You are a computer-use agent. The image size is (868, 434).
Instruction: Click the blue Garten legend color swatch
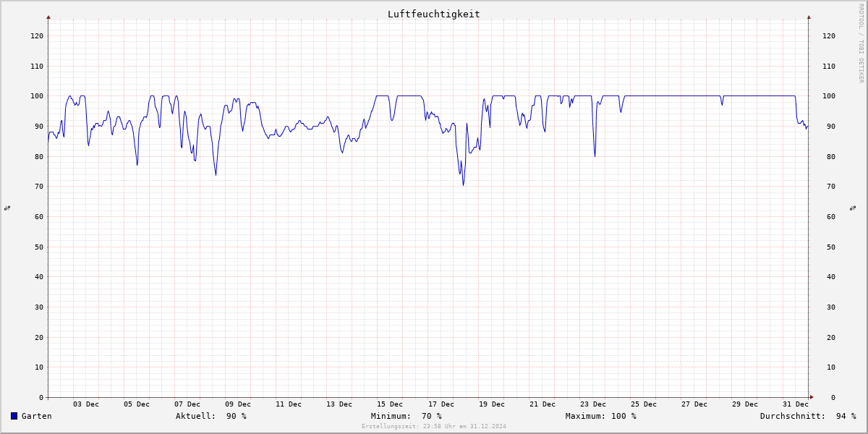click(14, 416)
